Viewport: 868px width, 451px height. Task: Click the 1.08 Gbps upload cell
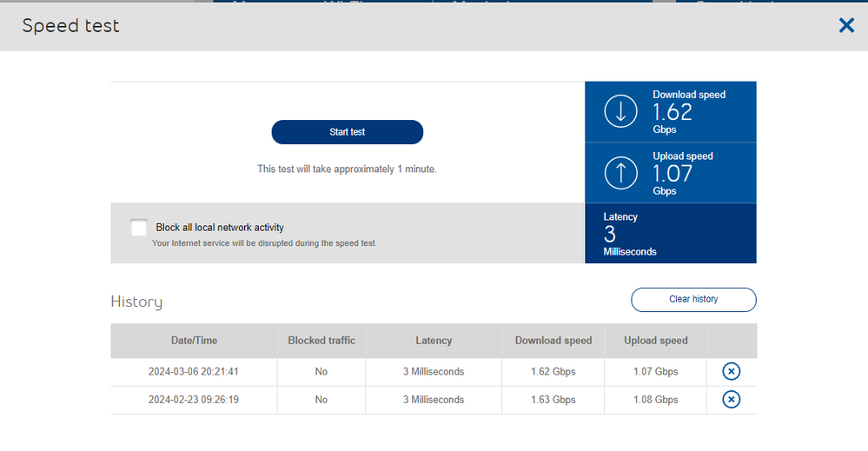pos(655,400)
